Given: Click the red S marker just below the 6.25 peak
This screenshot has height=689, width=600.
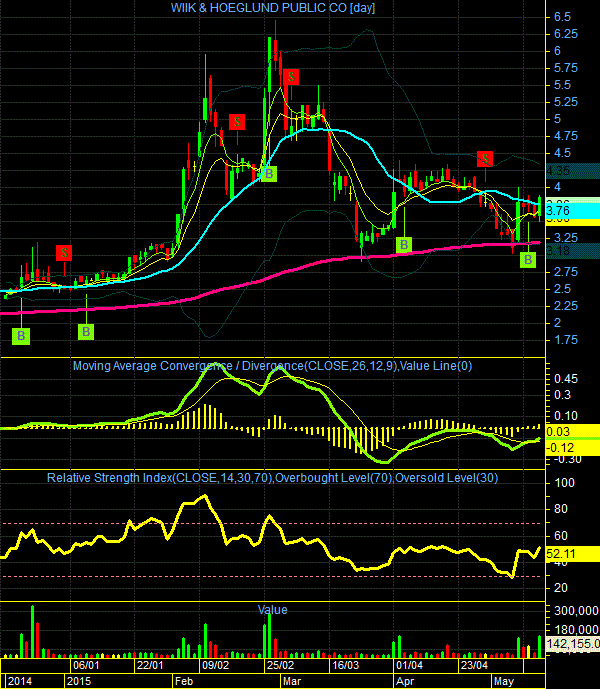Looking at the screenshot, I should tap(291, 77).
